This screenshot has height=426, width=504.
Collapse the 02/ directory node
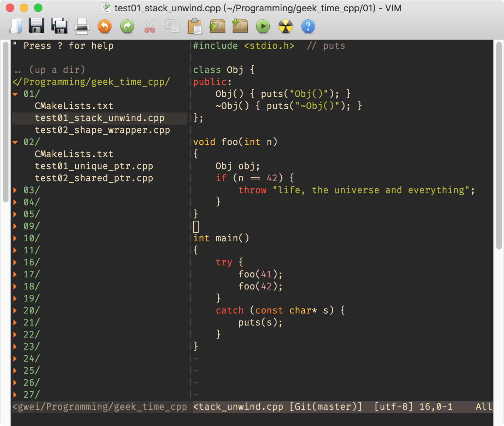click(30, 142)
